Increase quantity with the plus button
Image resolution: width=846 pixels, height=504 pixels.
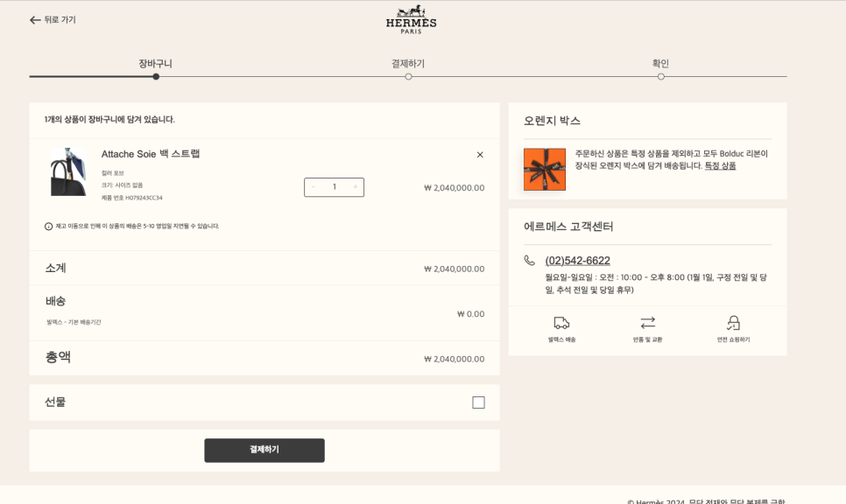point(355,187)
